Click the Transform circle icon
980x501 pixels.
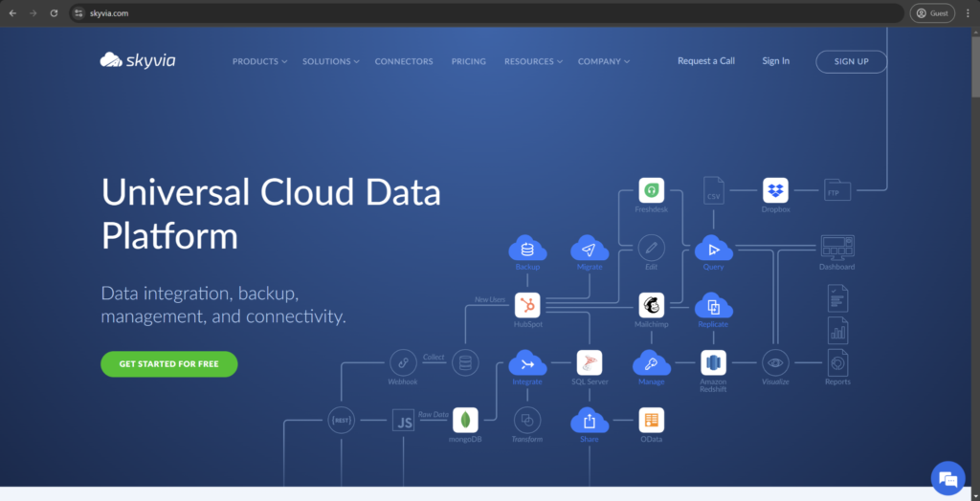click(x=527, y=421)
